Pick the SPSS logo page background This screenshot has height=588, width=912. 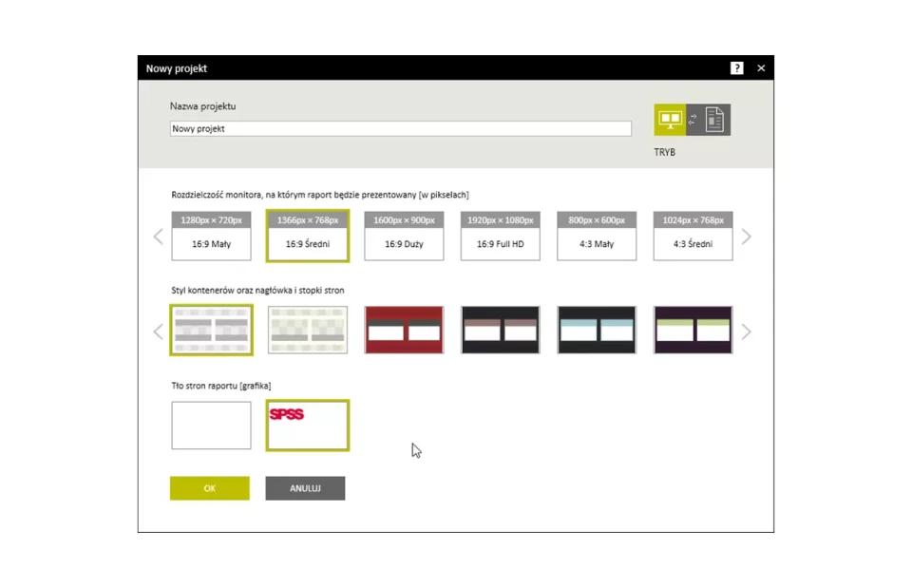307,425
